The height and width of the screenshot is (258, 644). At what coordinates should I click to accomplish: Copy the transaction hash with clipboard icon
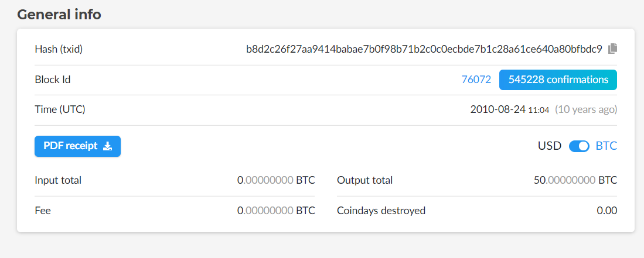tap(612, 49)
